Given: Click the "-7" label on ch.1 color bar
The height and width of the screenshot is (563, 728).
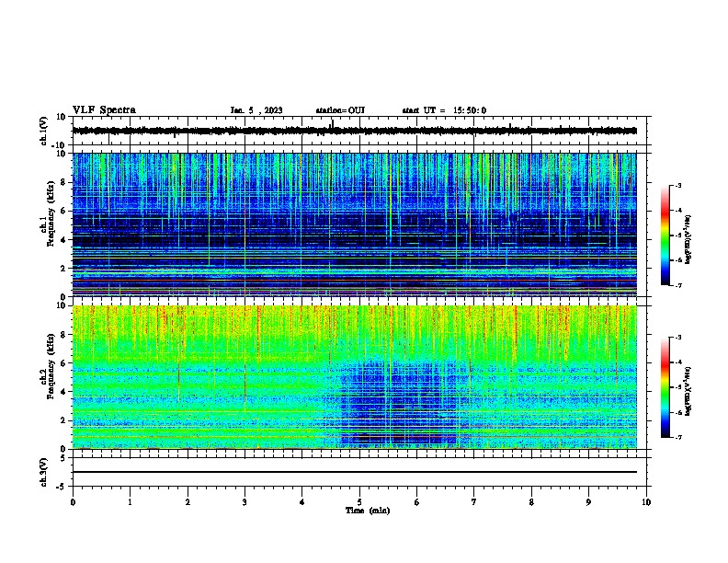Looking at the screenshot, I should tap(677, 285).
